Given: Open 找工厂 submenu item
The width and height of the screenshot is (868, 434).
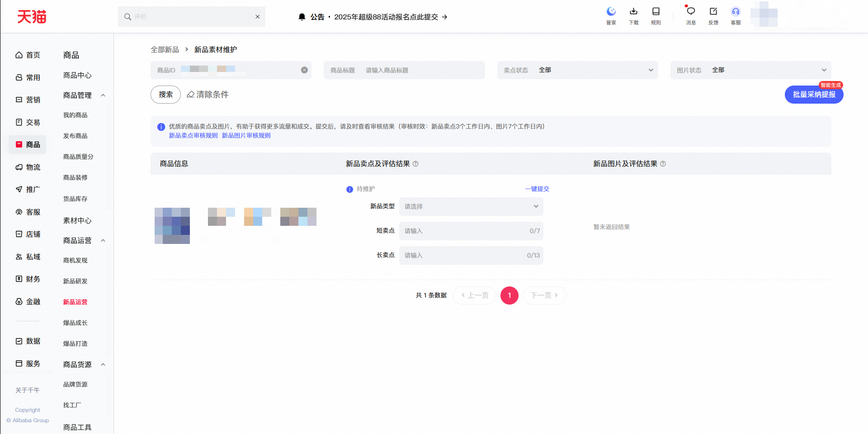Looking at the screenshot, I should tap(72, 405).
